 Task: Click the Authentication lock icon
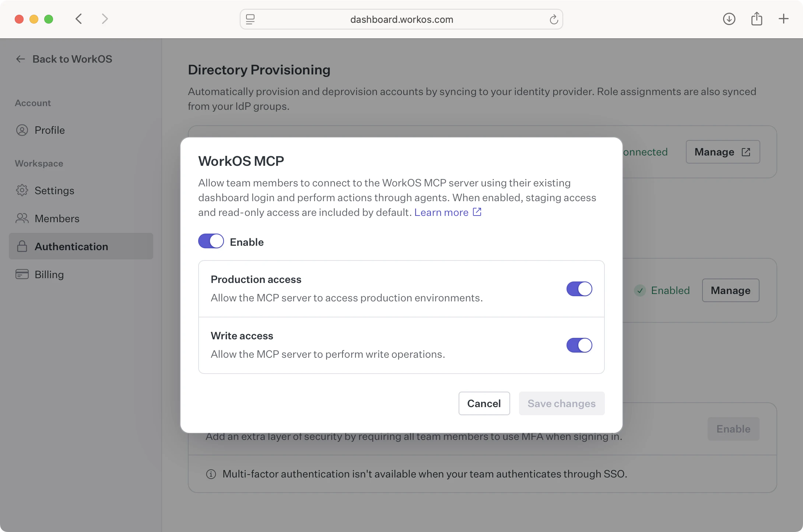(22, 246)
